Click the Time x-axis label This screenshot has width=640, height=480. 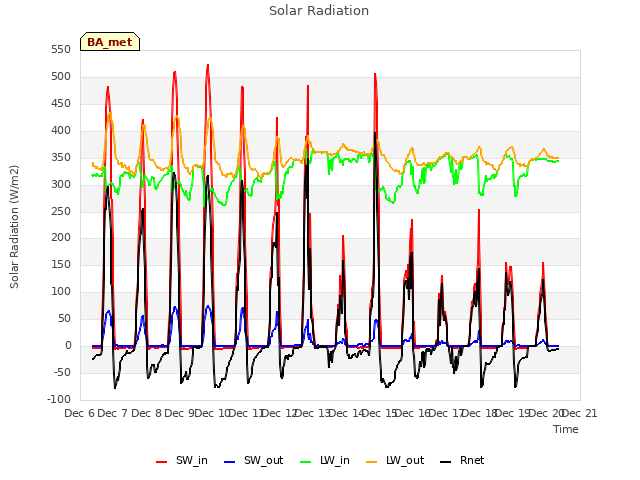point(566,429)
